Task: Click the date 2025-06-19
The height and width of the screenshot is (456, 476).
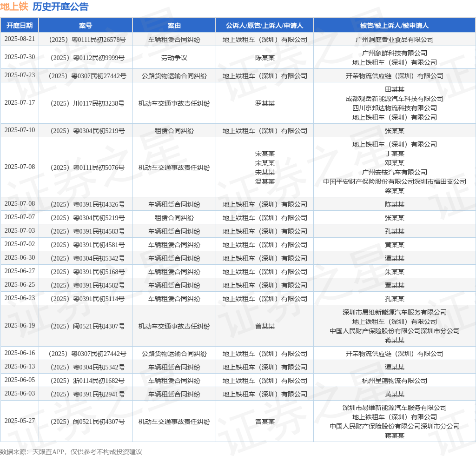Action: pyautogui.click(x=20, y=326)
